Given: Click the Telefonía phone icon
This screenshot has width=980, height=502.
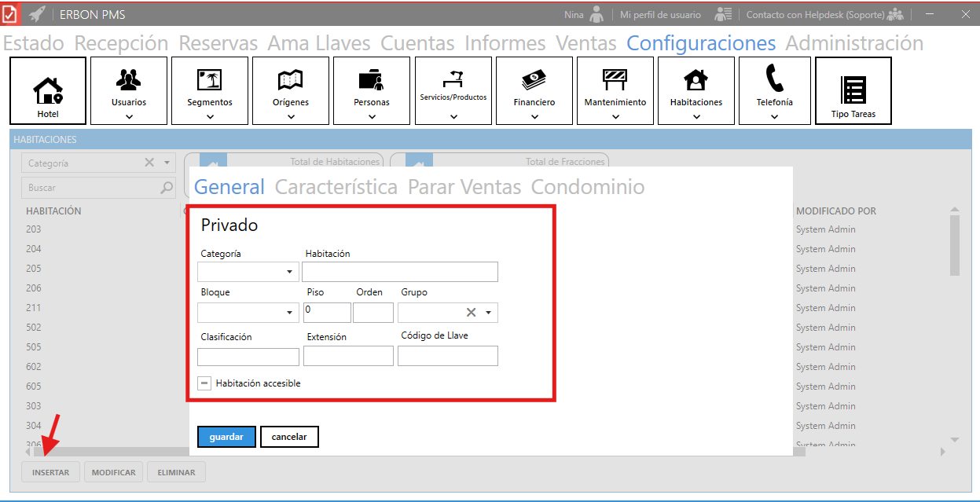Looking at the screenshot, I should coord(774,79).
